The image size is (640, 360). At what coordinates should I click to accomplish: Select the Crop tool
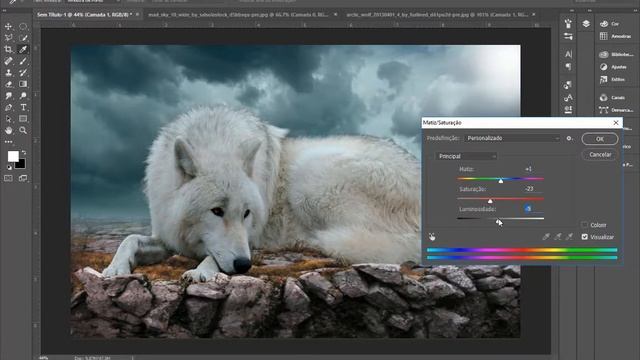point(8,49)
